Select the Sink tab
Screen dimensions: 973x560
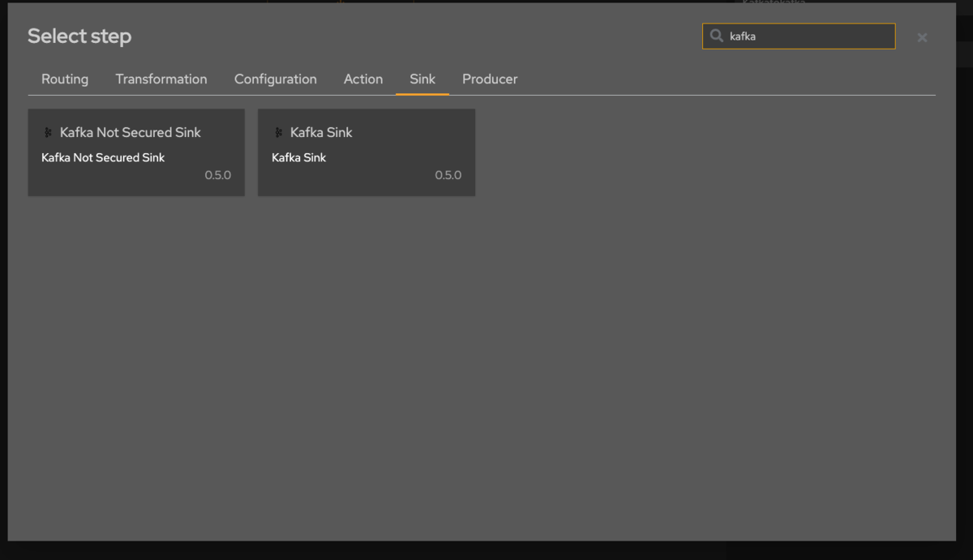422,79
